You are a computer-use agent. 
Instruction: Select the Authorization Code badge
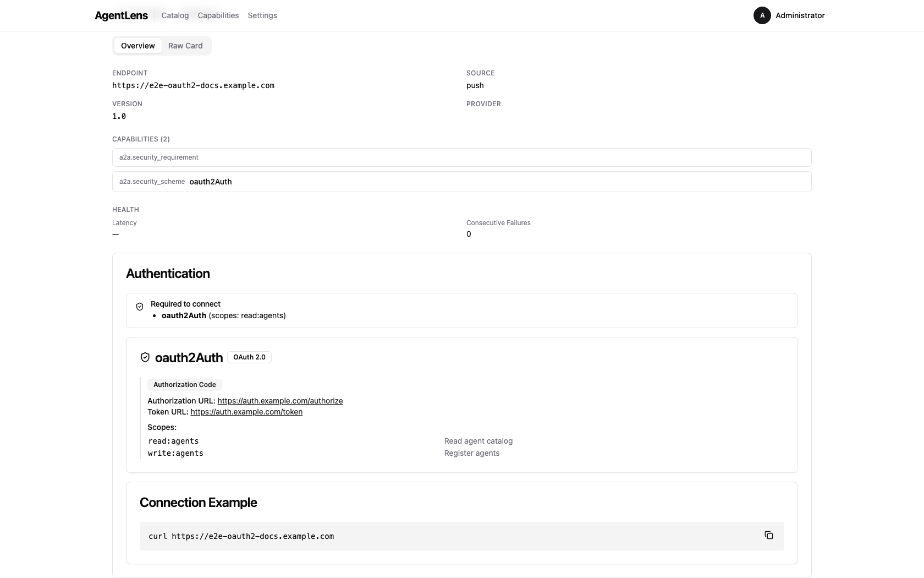point(184,384)
